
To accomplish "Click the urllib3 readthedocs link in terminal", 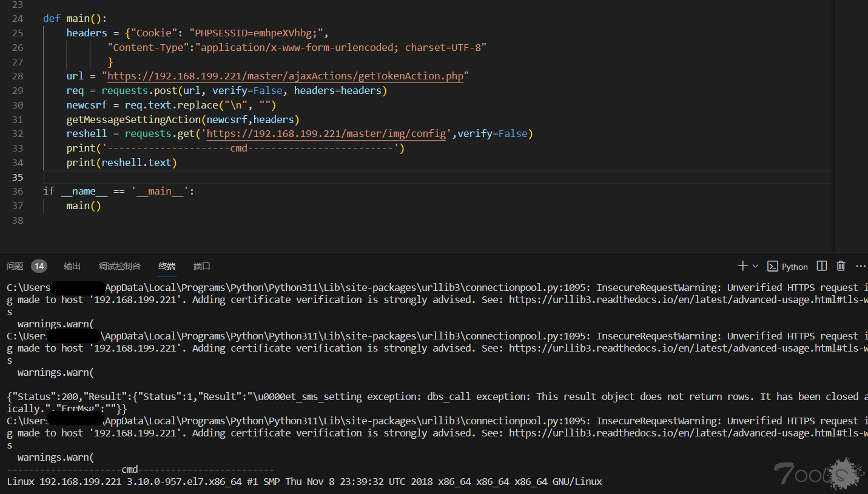I will coord(667,299).
